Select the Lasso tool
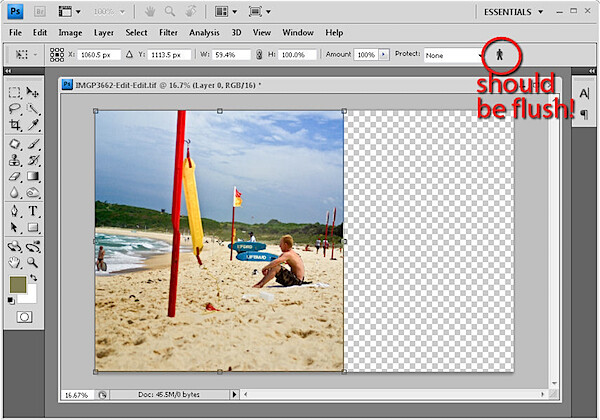This screenshot has width=600, height=420. [x=15, y=109]
